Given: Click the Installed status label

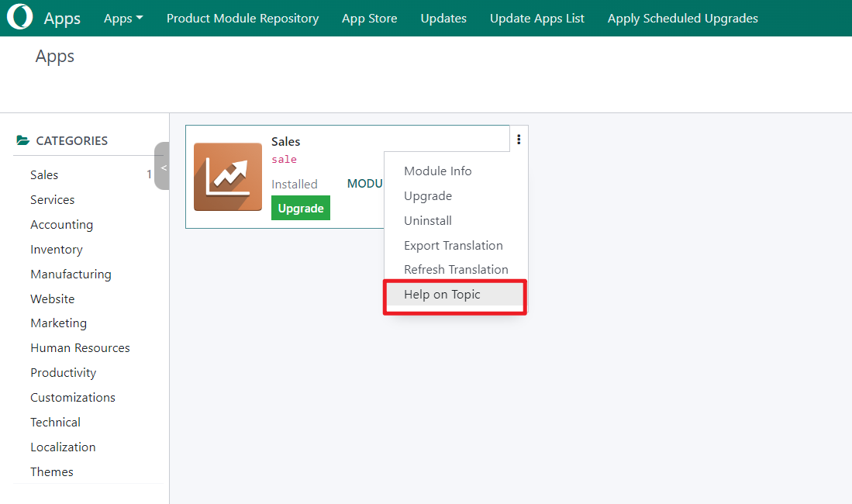Looking at the screenshot, I should 295,185.
